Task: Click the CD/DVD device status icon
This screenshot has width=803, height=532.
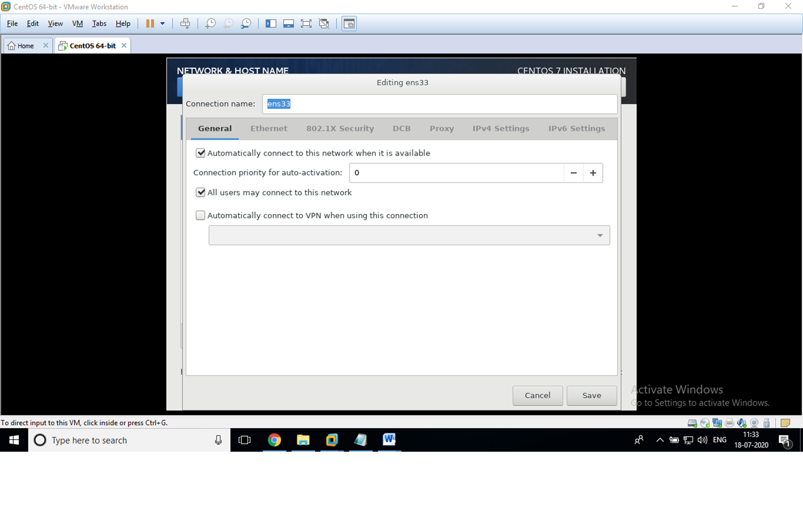Action: 704,423
